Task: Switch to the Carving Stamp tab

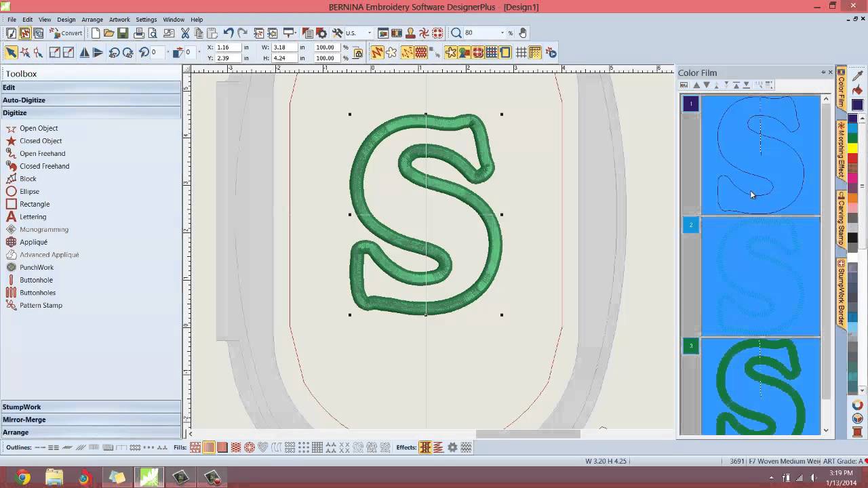Action: (x=841, y=218)
